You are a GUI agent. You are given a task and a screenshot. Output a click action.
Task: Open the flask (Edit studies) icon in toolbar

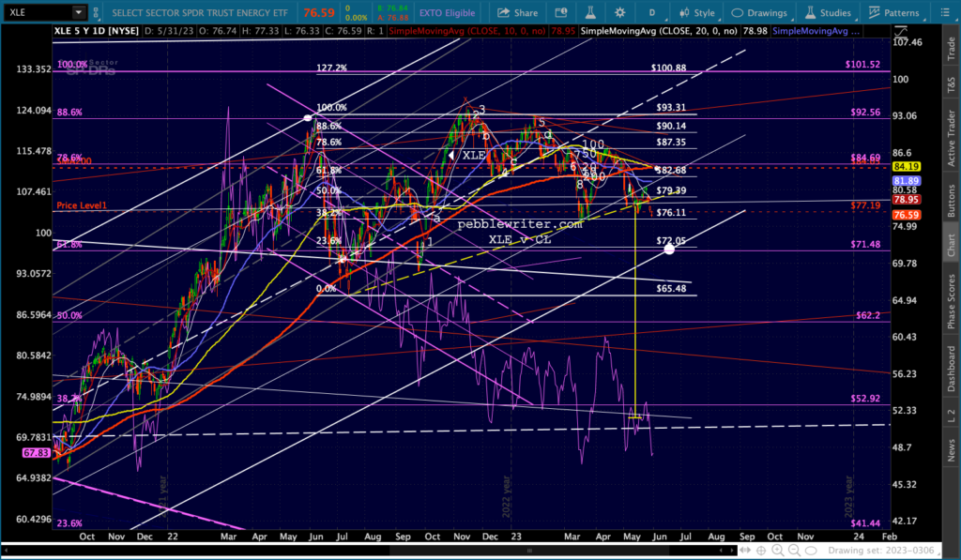(x=590, y=12)
